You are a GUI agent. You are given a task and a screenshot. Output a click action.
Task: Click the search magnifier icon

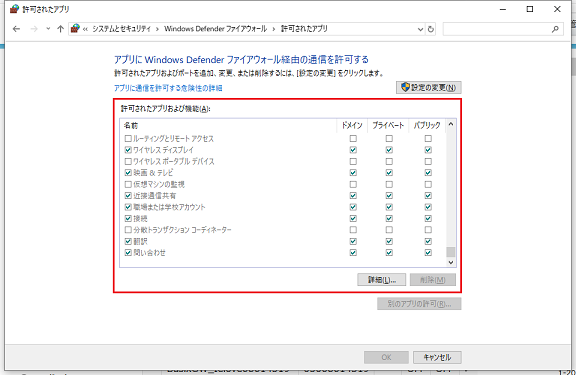point(555,29)
